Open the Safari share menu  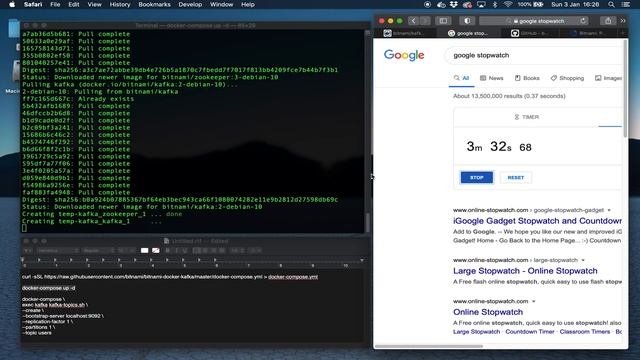(x=608, y=21)
